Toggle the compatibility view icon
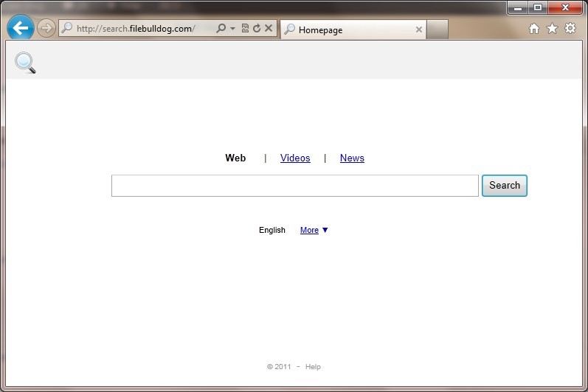The width and height of the screenshot is (588, 392). click(245, 28)
